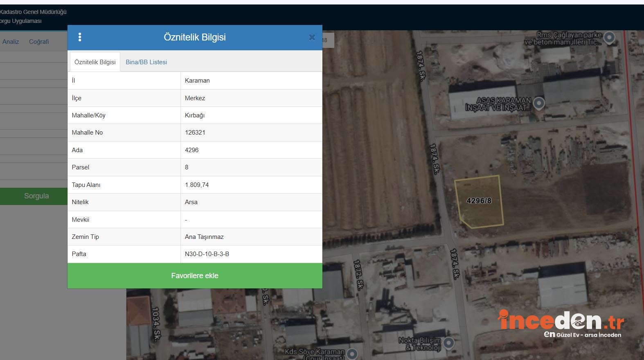Open the three-dot menu in Öznitelik Bilgisi header
The height and width of the screenshot is (360, 644).
point(80,37)
